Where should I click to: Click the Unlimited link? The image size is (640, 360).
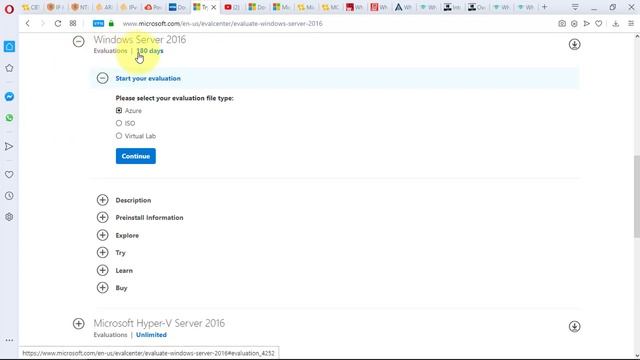coord(151,335)
